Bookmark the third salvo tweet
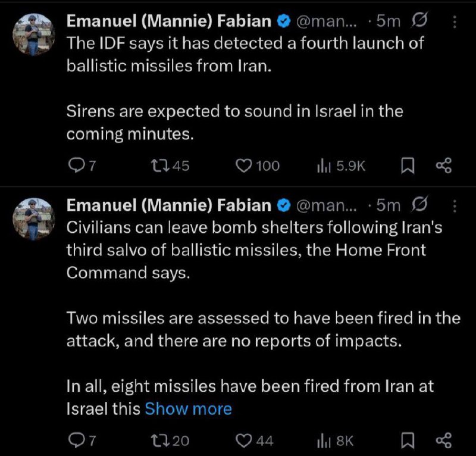The height and width of the screenshot is (456, 476). (407, 441)
